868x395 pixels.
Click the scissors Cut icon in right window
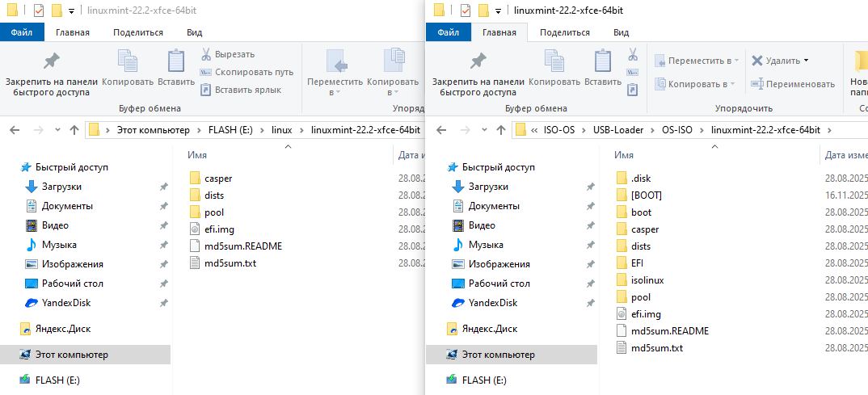point(632,55)
